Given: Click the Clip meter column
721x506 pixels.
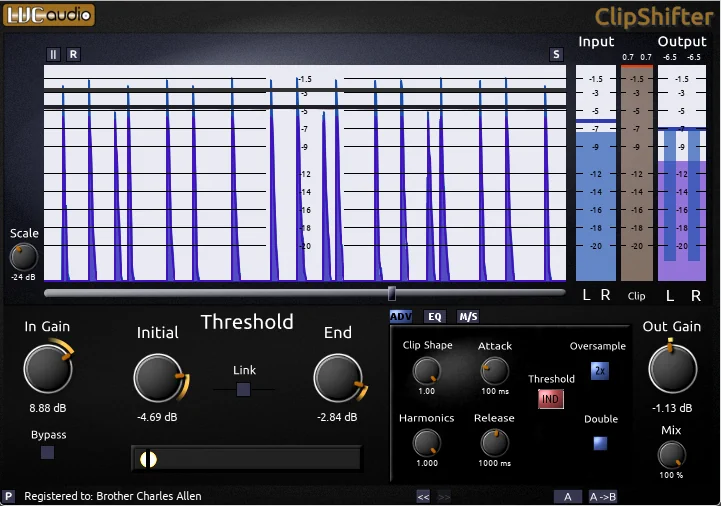Looking at the screenshot, I should (637, 173).
